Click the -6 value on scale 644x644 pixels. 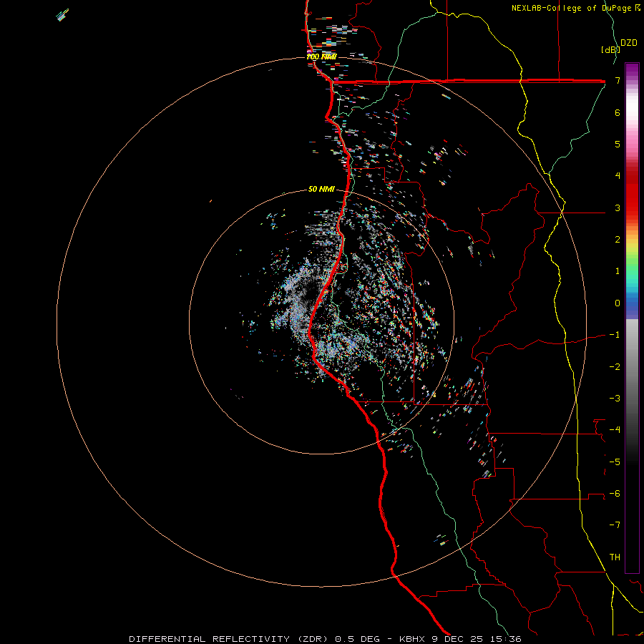coord(615,494)
